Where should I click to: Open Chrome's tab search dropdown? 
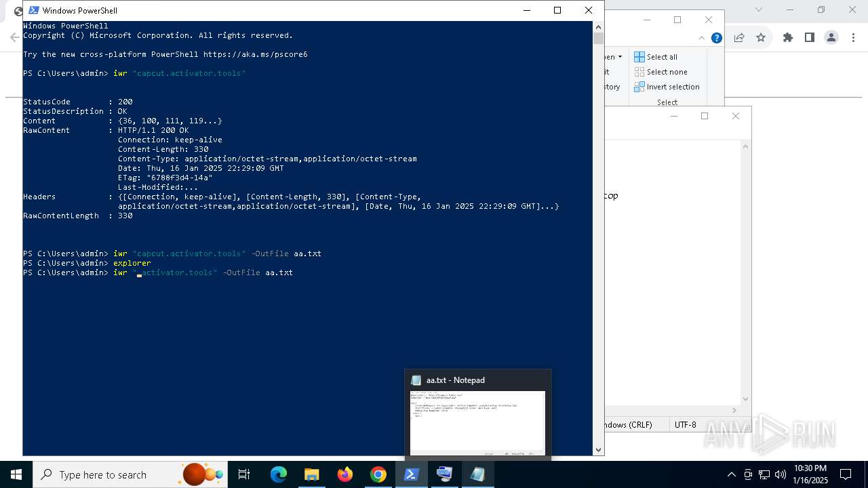[x=759, y=9]
